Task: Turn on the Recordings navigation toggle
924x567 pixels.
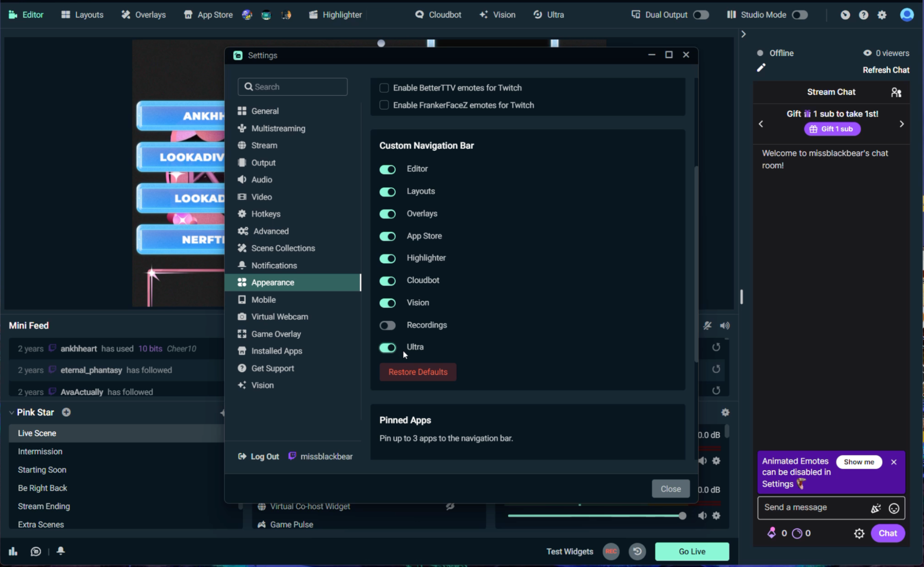Action: [387, 325]
